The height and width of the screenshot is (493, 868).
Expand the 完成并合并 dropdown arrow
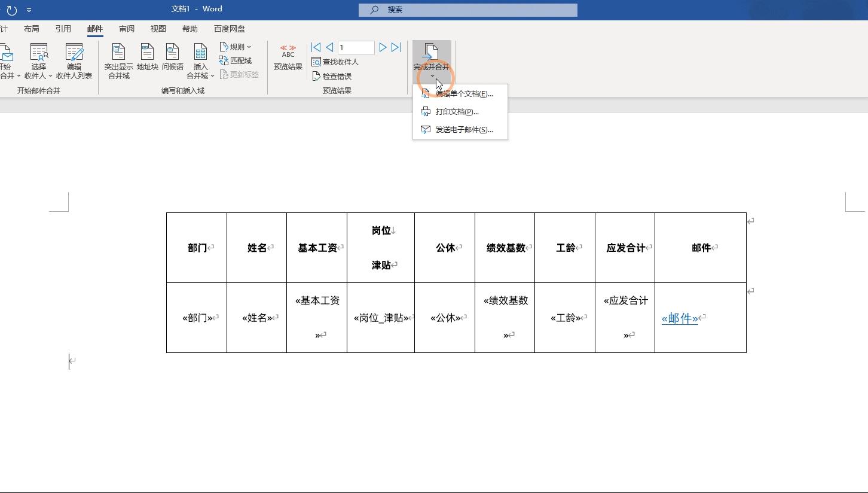432,75
